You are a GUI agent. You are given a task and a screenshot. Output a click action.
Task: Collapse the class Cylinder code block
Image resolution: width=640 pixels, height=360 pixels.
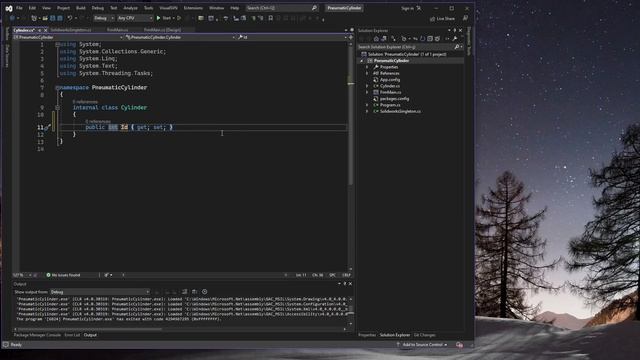point(58,107)
